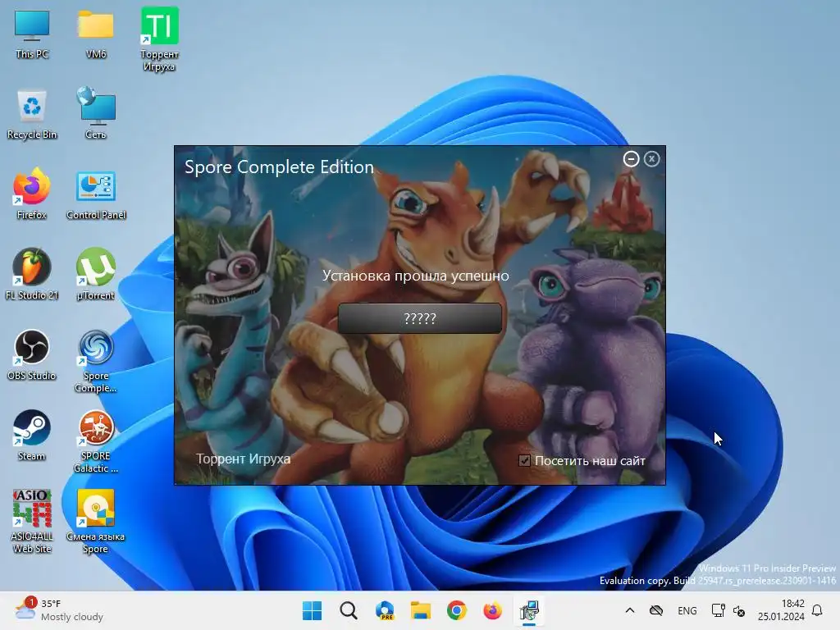This screenshot has width=840, height=630.
Task: Open the Windows Start menu
Action: pyautogui.click(x=312, y=610)
